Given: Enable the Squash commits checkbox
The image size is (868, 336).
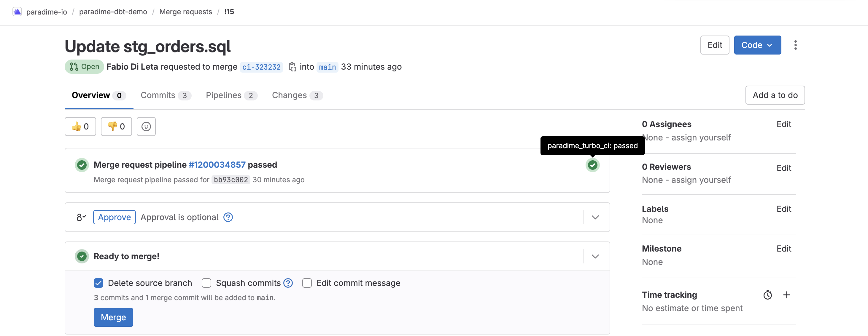Looking at the screenshot, I should click(206, 283).
